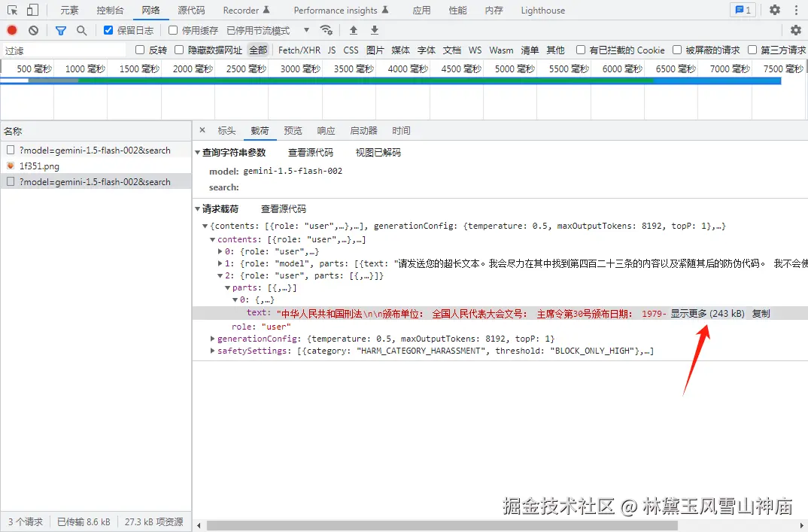This screenshot has height=532, width=808.
Task: Open DevTools main settings gear
Action: click(774, 10)
